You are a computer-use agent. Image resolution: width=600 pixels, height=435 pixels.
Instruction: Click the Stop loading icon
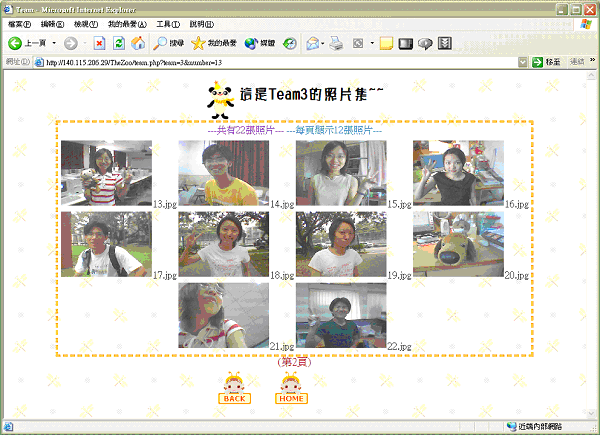pyautogui.click(x=99, y=44)
